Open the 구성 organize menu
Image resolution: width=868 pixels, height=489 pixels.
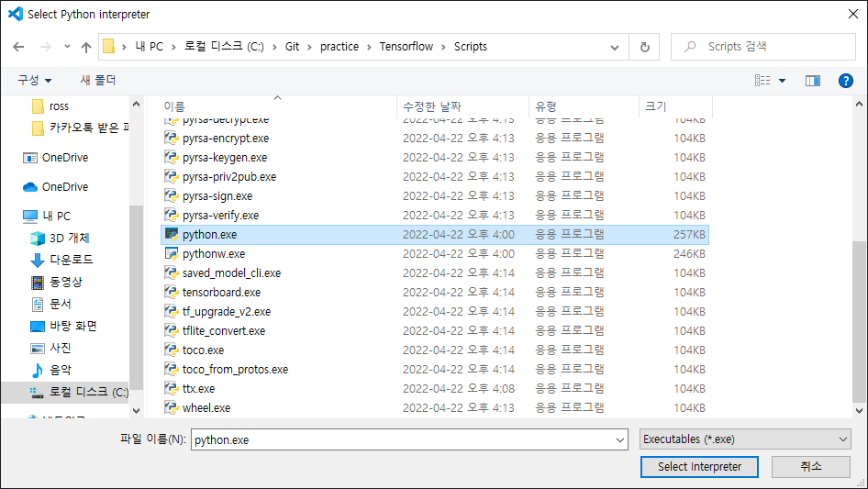click(34, 81)
